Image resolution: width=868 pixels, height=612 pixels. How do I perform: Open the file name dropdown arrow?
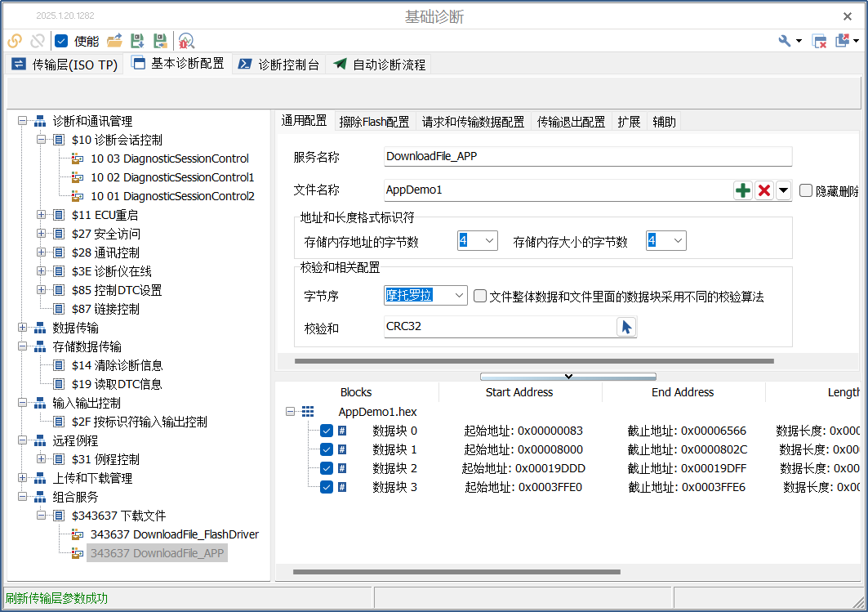pyautogui.click(x=783, y=190)
